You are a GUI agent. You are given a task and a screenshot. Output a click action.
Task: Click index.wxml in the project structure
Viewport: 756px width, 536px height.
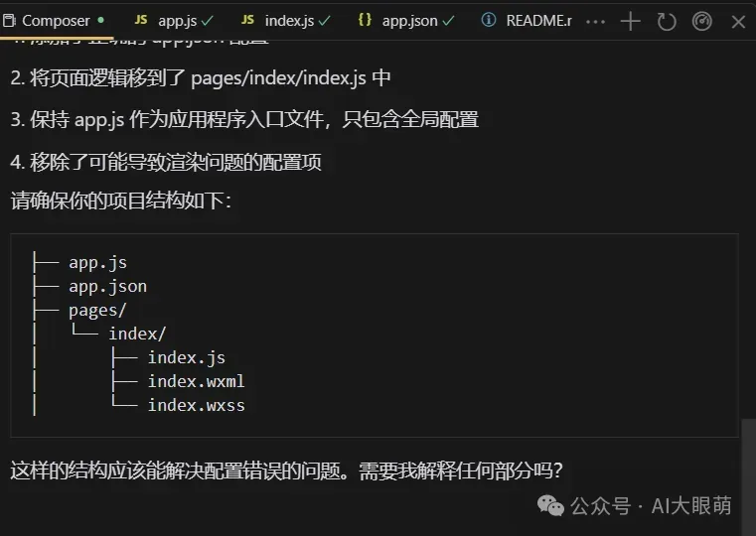[x=196, y=381]
